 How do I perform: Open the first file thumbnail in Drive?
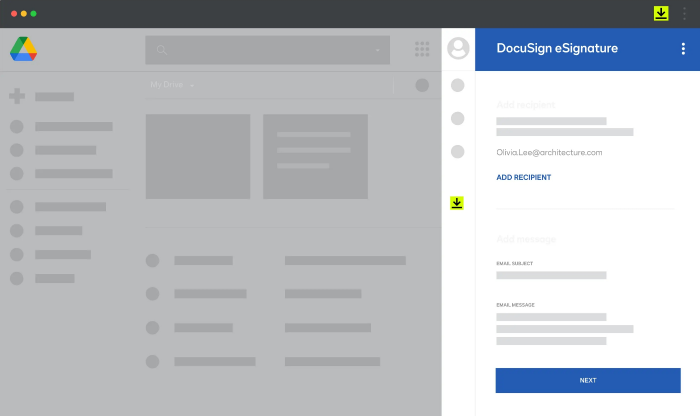[198, 155]
